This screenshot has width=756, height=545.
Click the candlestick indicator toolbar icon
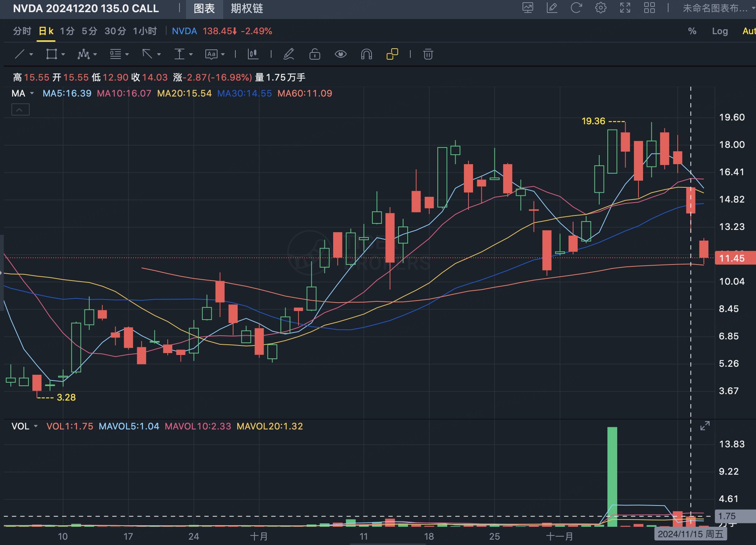(253, 54)
